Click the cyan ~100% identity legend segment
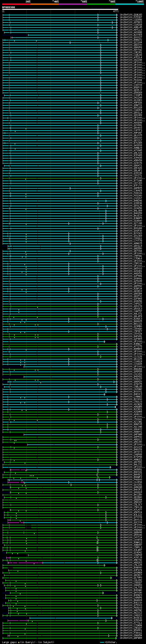 point(130,4)
